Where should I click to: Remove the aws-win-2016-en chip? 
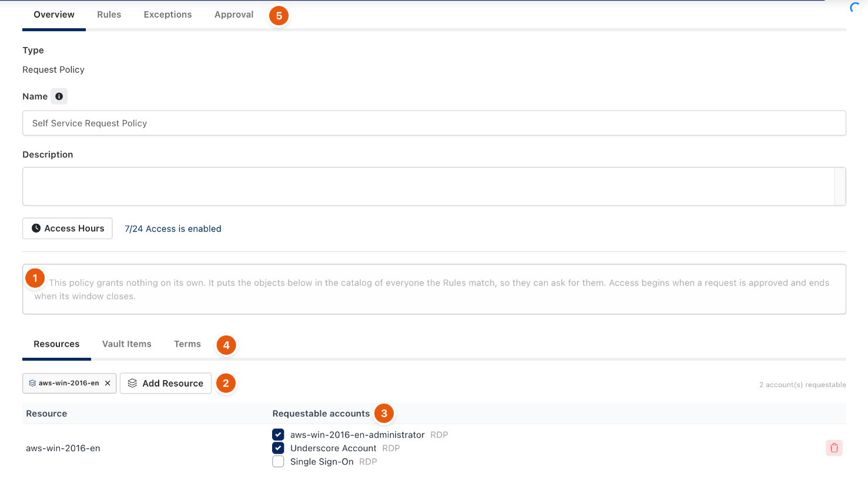click(108, 383)
